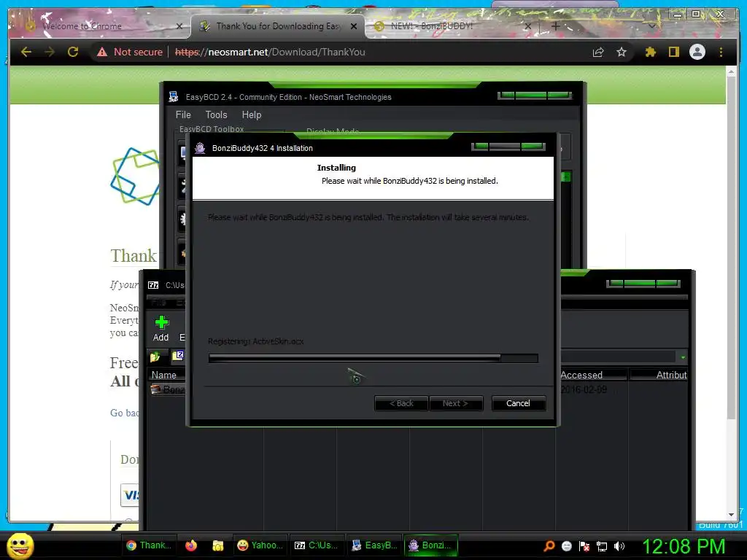Image resolution: width=747 pixels, height=560 pixels.
Task: Click the 'Registering: ActiveSkin.ocx' status text
Action: pos(256,341)
